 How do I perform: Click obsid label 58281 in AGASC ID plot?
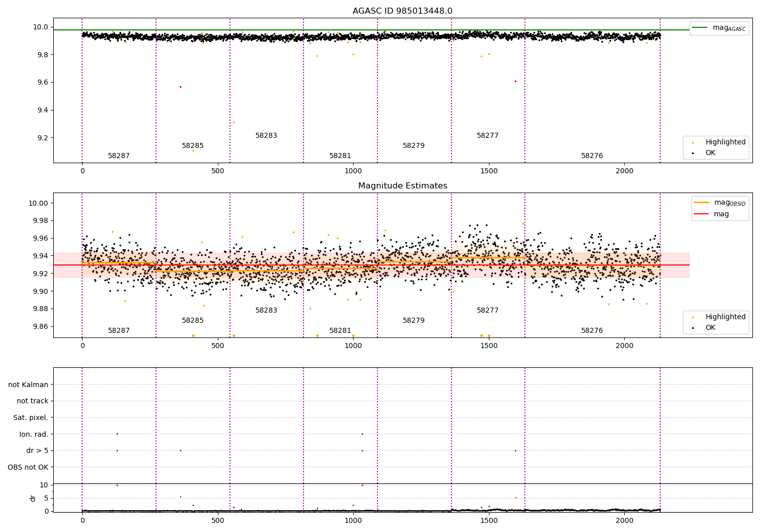pyautogui.click(x=340, y=156)
